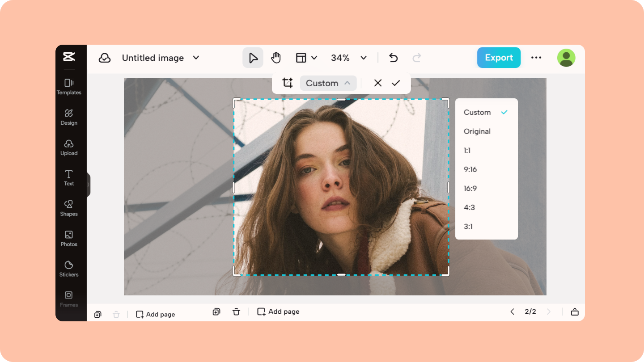This screenshot has width=644, height=362.
Task: Expand the Untitled image title menu
Action: (x=196, y=57)
